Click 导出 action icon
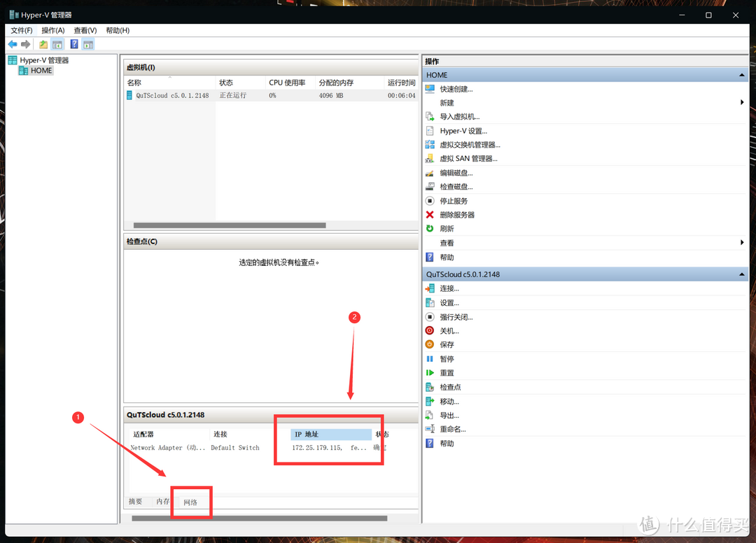 (x=430, y=415)
